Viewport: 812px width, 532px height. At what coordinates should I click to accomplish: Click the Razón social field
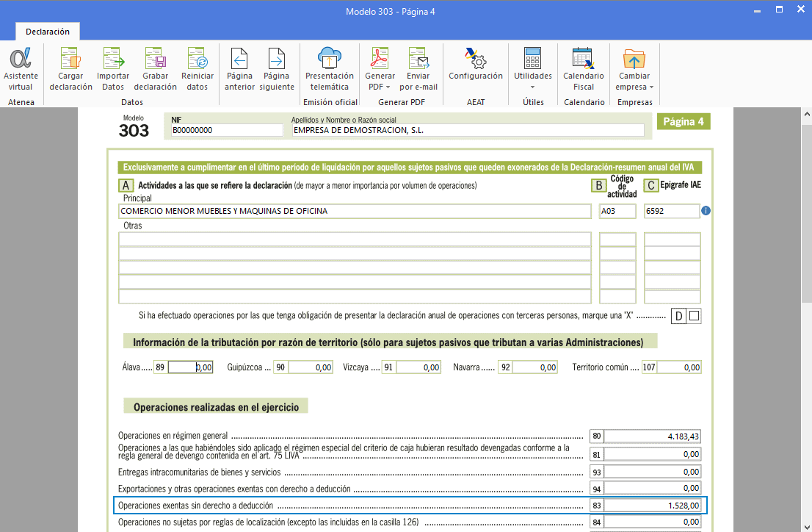(x=468, y=130)
